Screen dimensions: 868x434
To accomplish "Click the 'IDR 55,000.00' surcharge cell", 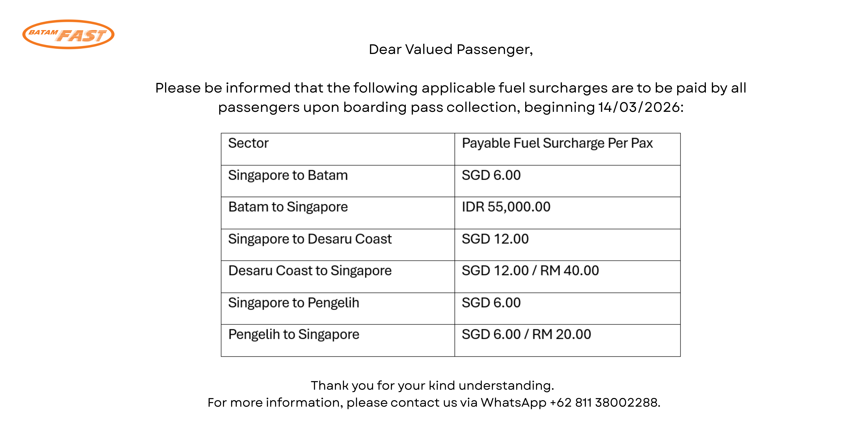I will [506, 207].
